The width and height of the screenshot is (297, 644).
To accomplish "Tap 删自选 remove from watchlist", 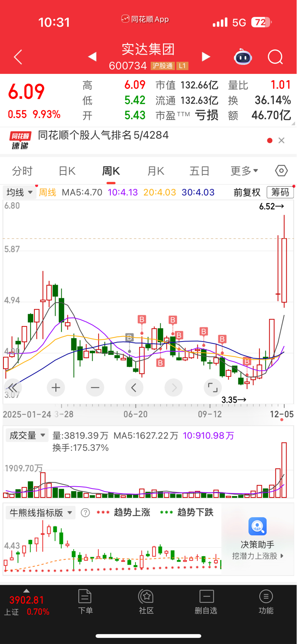I will click(x=206, y=602).
